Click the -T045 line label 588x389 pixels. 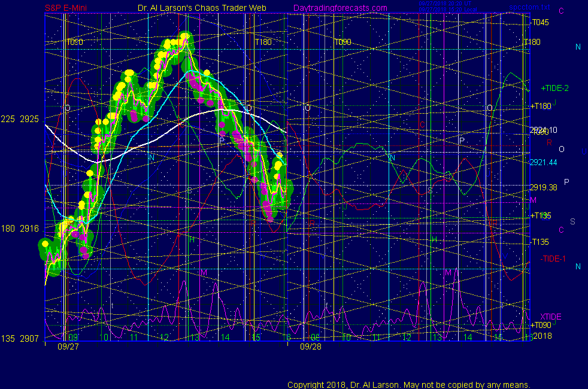pos(539,22)
